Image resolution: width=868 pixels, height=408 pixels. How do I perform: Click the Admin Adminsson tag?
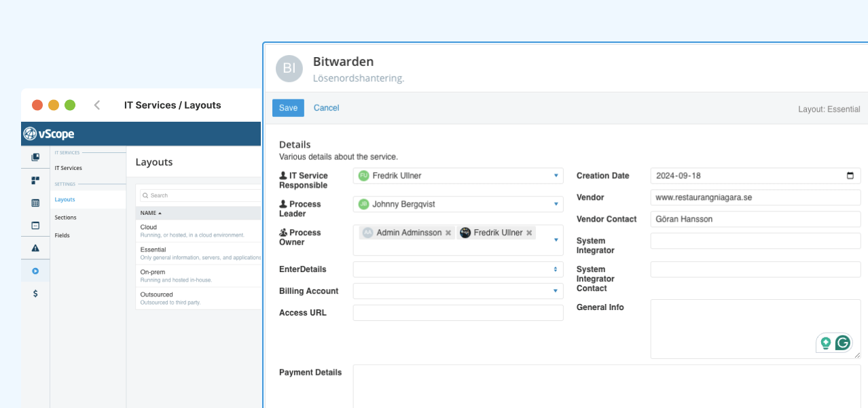click(408, 233)
